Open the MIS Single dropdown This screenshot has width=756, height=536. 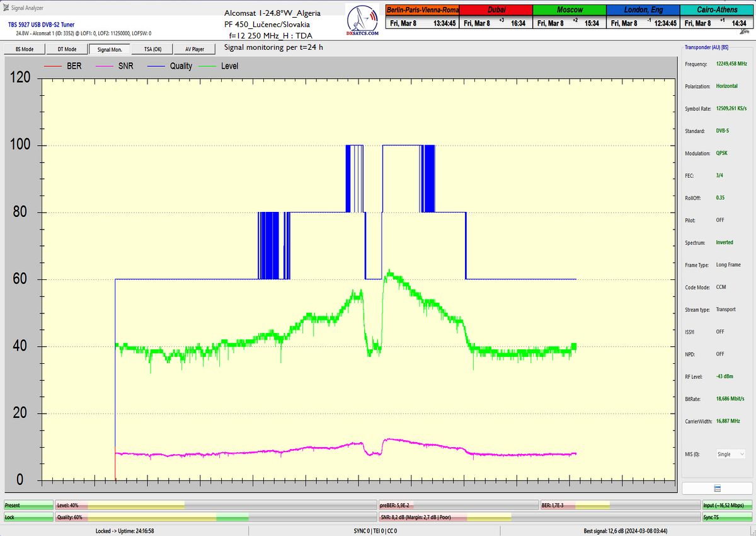tap(731, 454)
